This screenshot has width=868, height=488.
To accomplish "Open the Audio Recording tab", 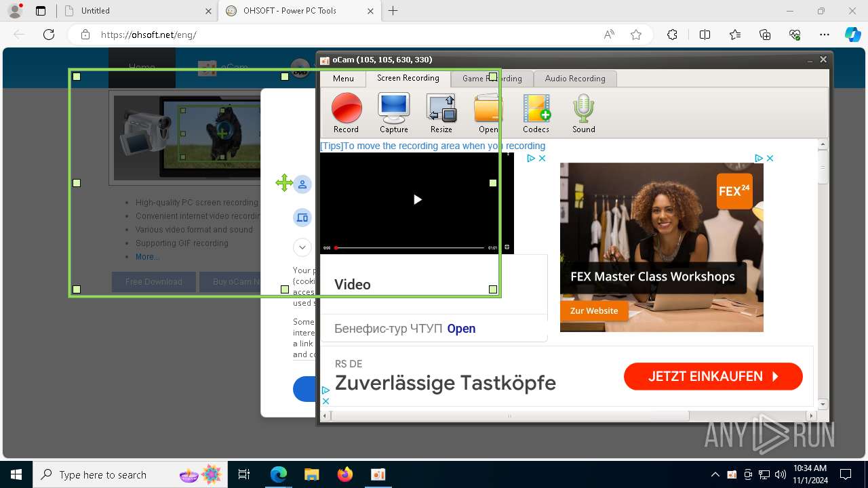I will point(575,79).
